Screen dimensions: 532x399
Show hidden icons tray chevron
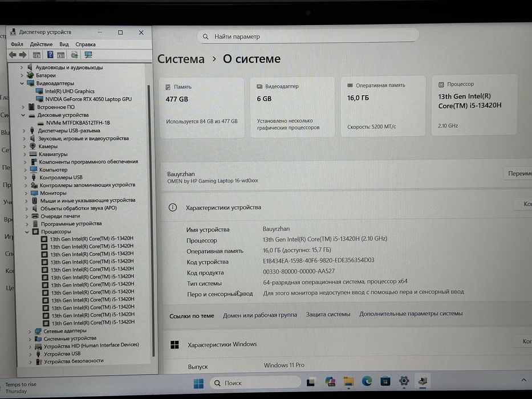tap(523, 380)
